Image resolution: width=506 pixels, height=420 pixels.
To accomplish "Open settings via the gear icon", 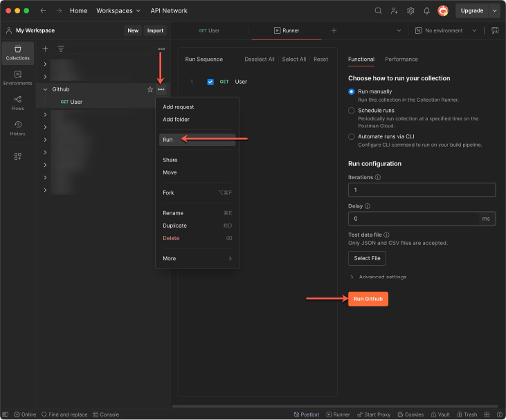I will [x=410, y=10].
